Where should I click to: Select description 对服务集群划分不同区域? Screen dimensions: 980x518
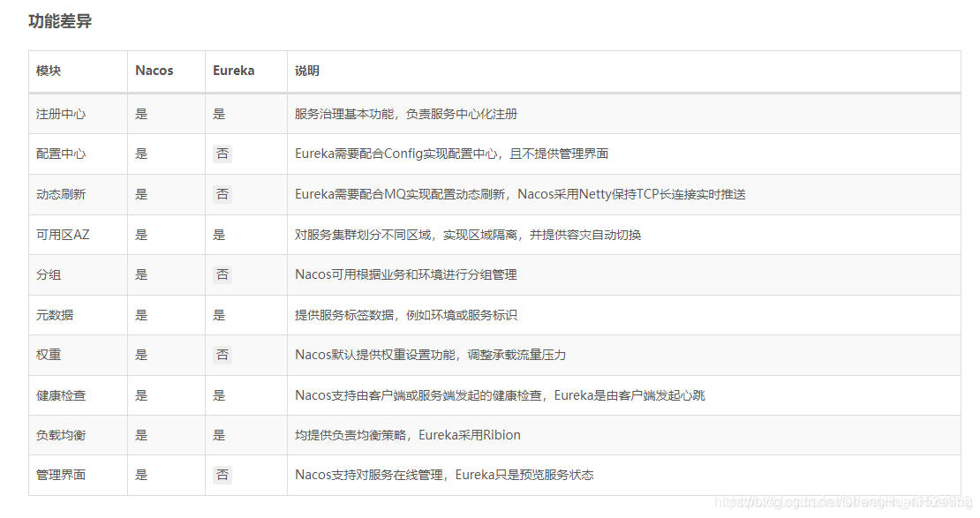click(x=468, y=235)
